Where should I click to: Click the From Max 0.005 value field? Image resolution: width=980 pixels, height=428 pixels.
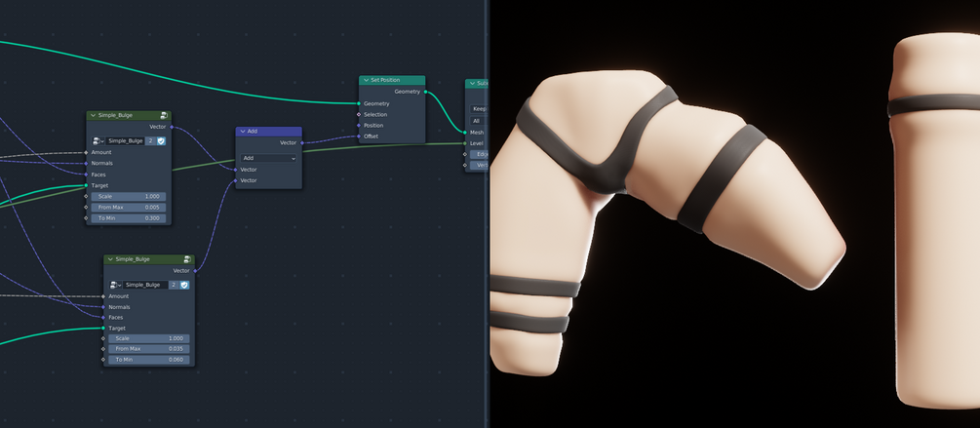tap(129, 208)
